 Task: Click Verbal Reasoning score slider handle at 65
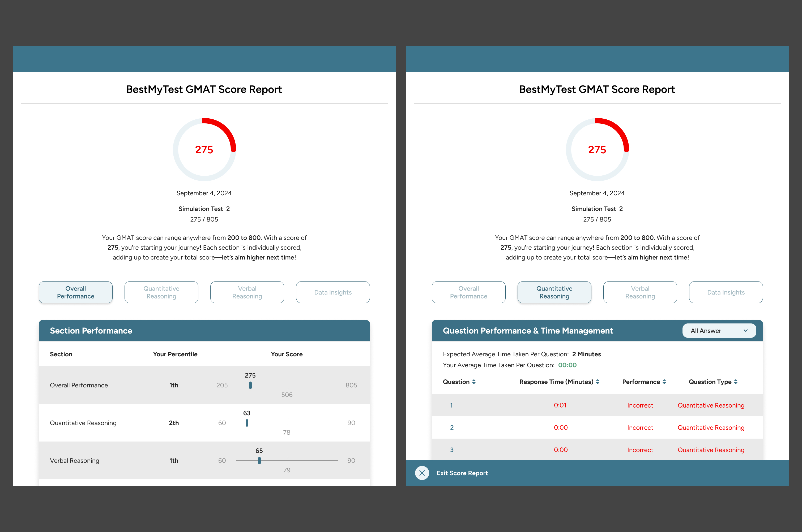[259, 461]
